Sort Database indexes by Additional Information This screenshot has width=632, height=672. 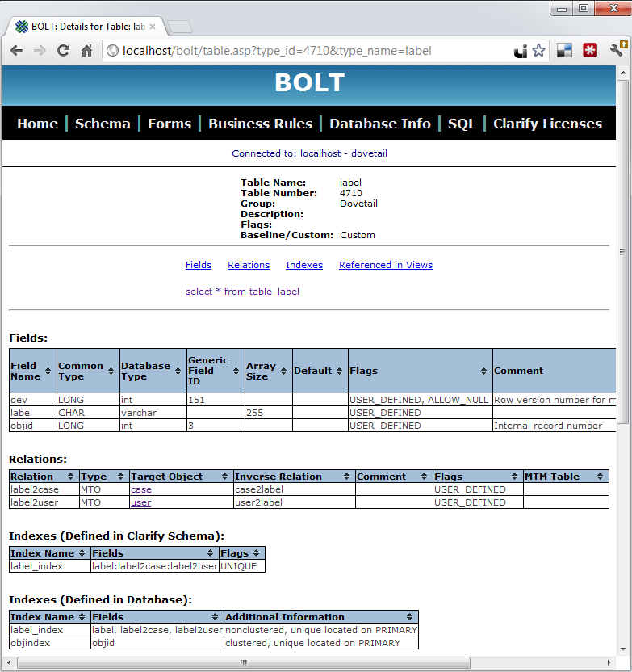click(409, 617)
